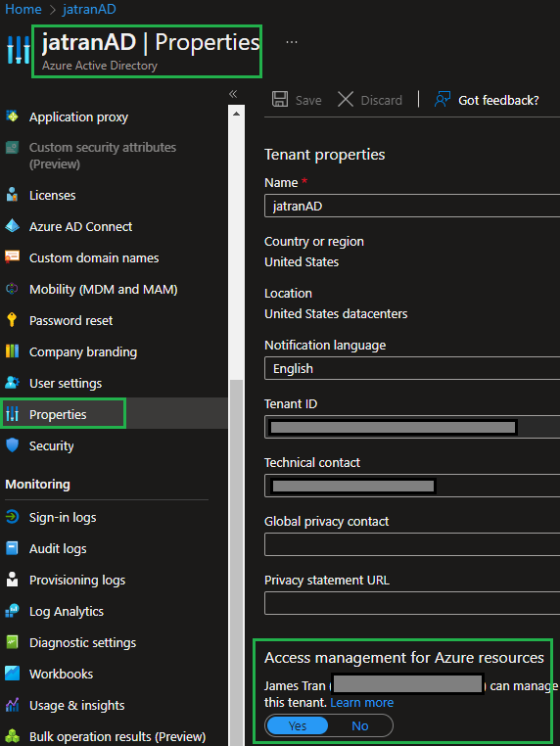The image size is (560, 746).
Task: Click the Tenant ID field
Action: click(412, 427)
